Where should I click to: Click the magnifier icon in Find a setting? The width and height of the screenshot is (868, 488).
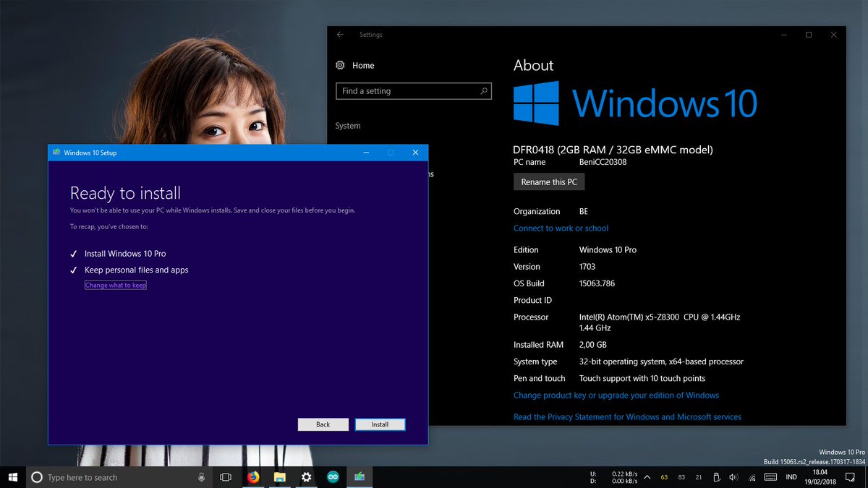coord(484,91)
